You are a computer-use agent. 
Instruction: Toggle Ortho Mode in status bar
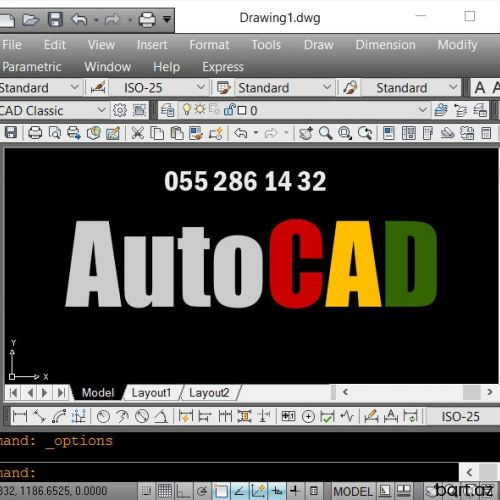click(183, 491)
